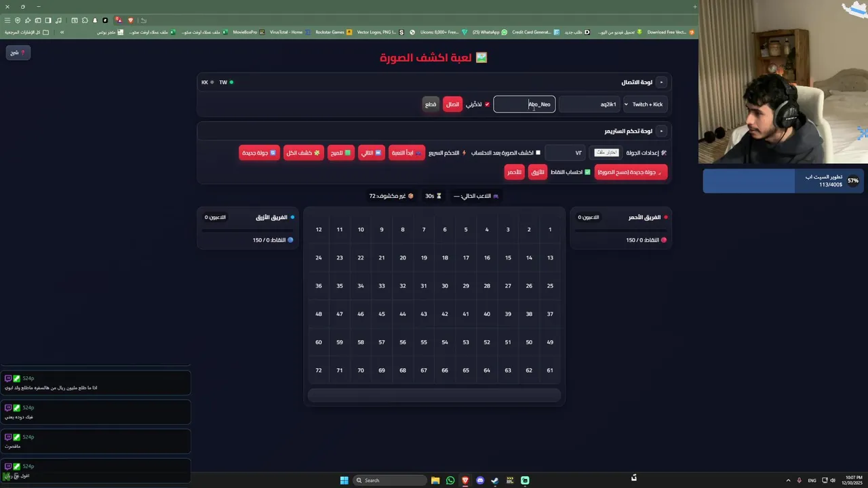The image size is (868, 488).
Task: Select tile number 61
Action: pyautogui.click(x=550, y=370)
